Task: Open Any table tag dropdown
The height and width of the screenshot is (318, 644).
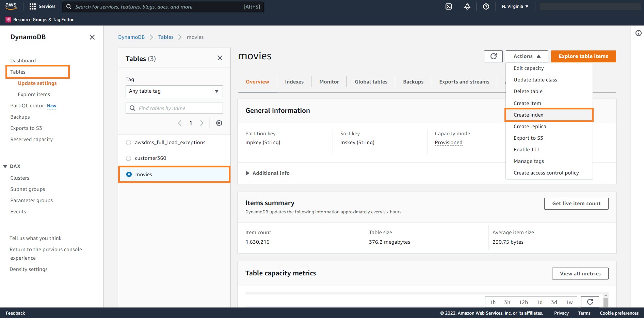Action: tap(174, 91)
